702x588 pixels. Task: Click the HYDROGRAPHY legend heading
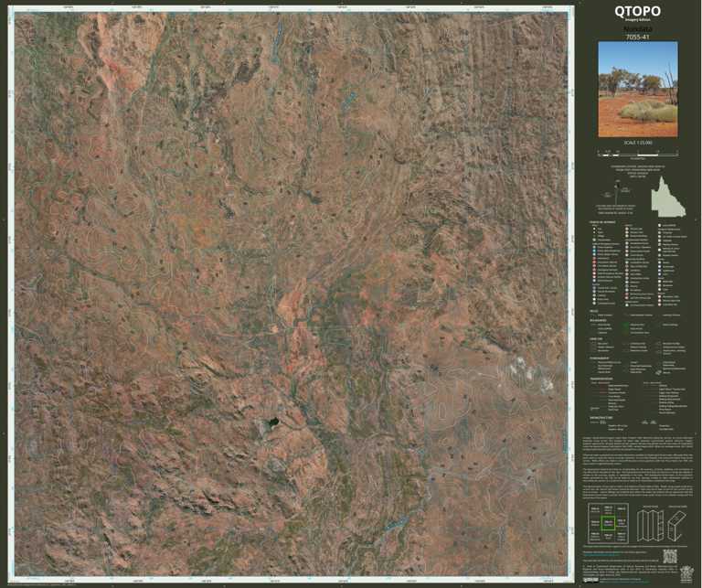click(600, 358)
